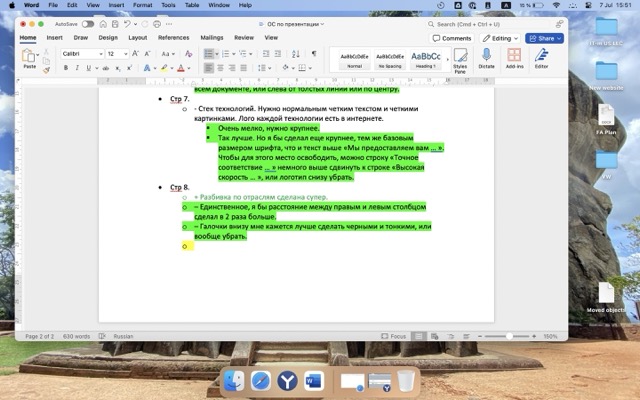Click the Search field in title bar
The image size is (640, 400).
480,23
